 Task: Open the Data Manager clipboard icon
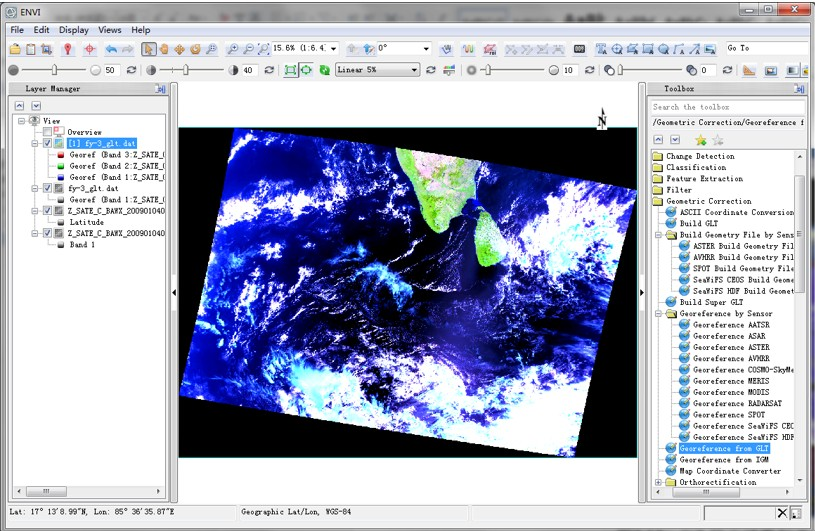(x=31, y=49)
